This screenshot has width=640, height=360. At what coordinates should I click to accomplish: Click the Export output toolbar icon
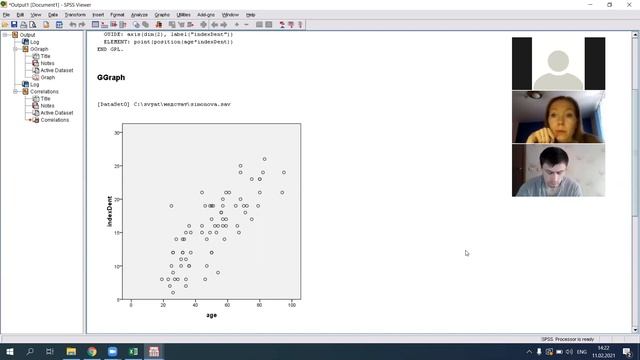point(46,24)
